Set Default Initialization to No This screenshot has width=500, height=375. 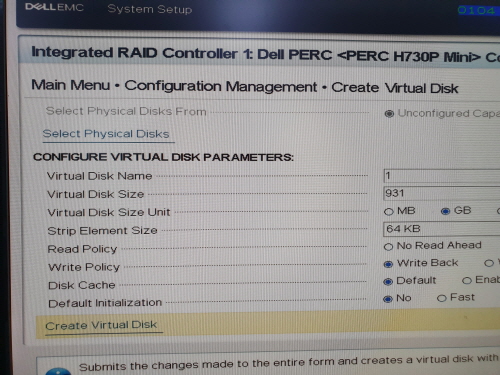point(388,299)
